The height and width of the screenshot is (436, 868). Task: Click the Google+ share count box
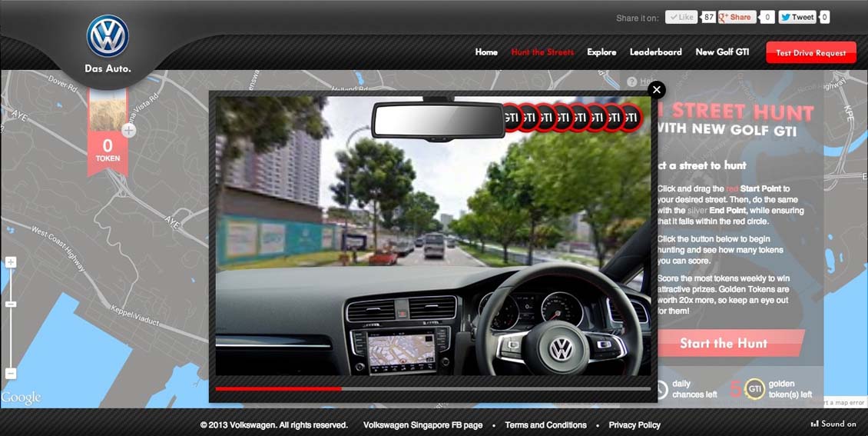pos(767,17)
